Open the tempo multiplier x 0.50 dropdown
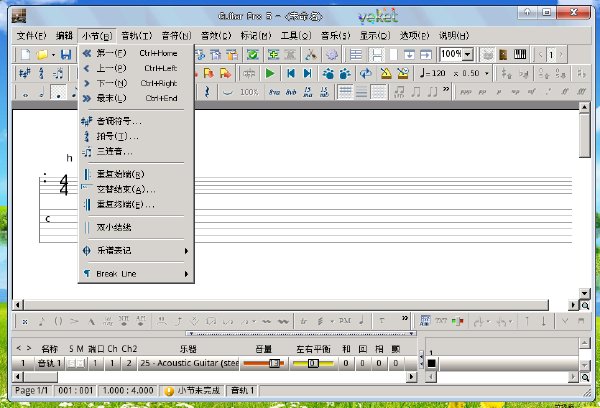This screenshot has height=408, width=600. [x=487, y=73]
